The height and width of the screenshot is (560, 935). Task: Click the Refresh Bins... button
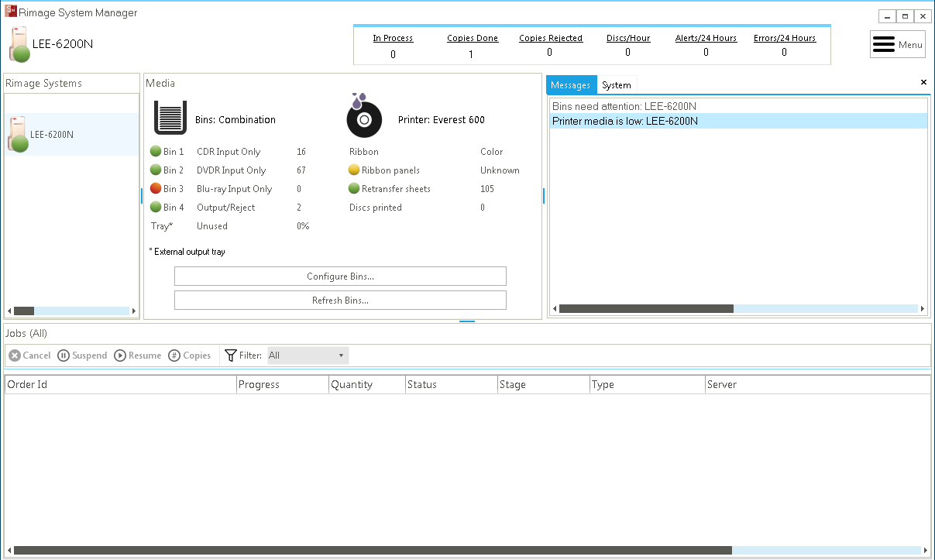coord(340,301)
